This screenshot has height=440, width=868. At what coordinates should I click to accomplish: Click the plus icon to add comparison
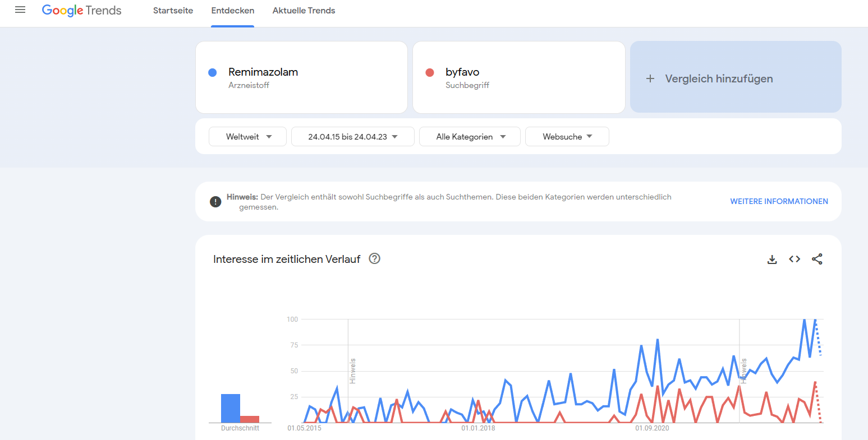(650, 78)
